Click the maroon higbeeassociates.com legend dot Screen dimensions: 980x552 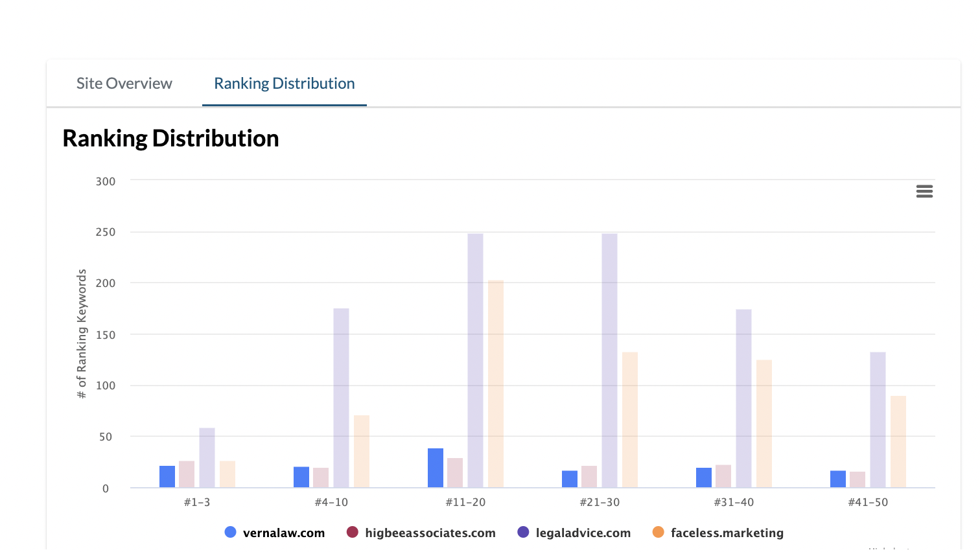(x=353, y=533)
